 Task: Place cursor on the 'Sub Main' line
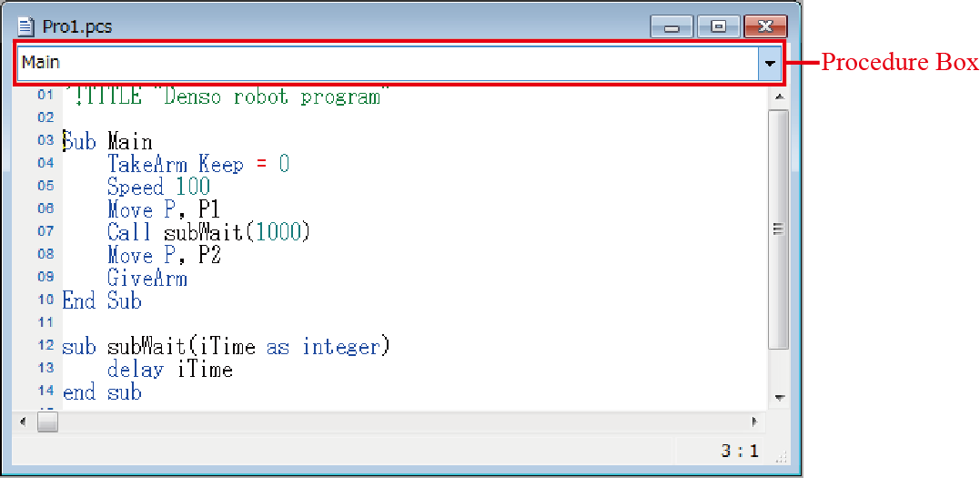(107, 141)
